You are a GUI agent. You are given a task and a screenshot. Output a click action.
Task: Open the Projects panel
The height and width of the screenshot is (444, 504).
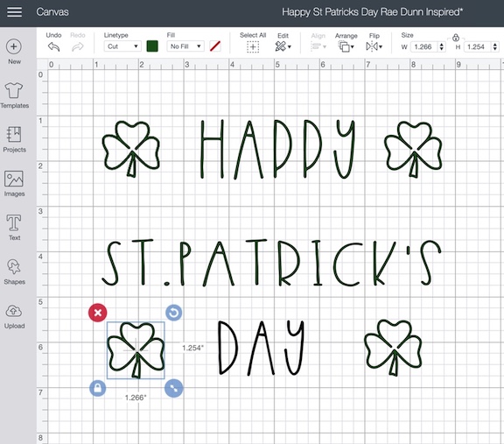pyautogui.click(x=14, y=135)
